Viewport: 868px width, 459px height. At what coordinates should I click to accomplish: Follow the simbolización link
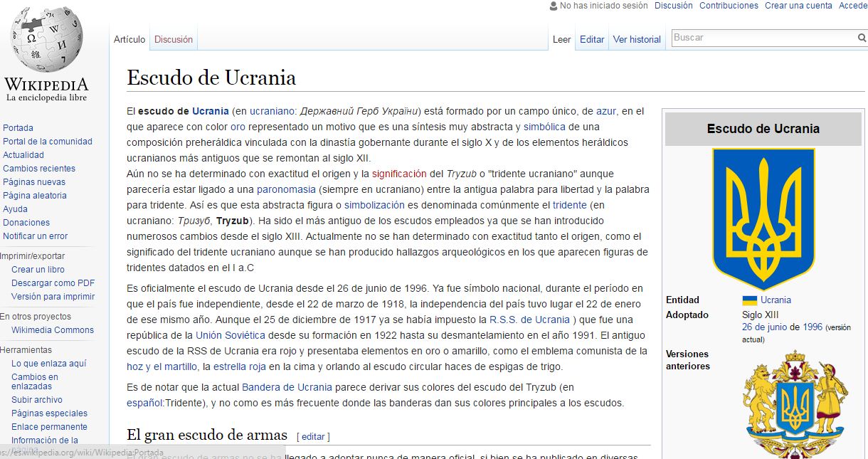(374, 205)
